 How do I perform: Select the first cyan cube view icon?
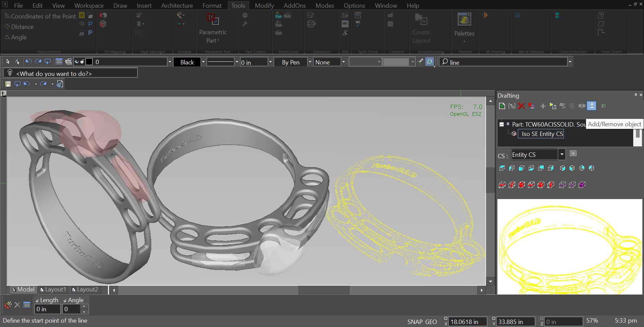502,168
